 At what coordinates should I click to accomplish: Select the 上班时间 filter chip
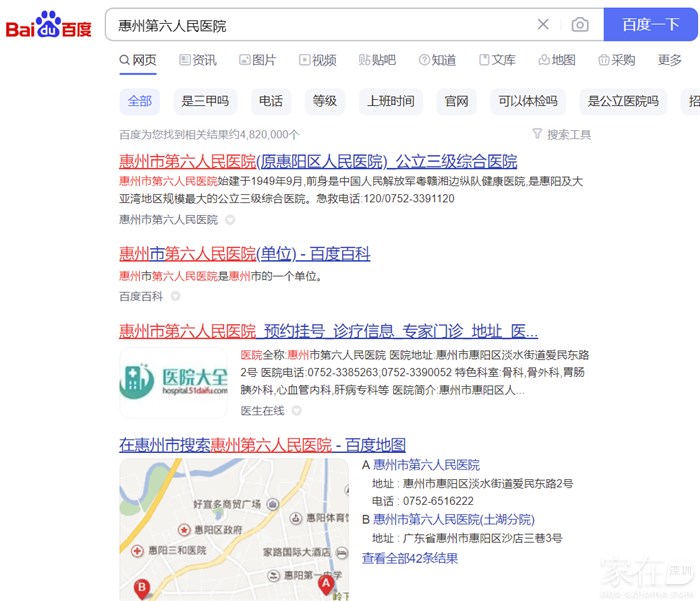(390, 101)
